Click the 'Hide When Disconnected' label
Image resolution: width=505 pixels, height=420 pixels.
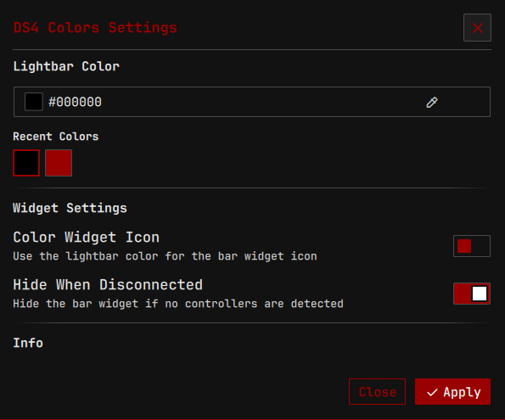click(x=108, y=285)
